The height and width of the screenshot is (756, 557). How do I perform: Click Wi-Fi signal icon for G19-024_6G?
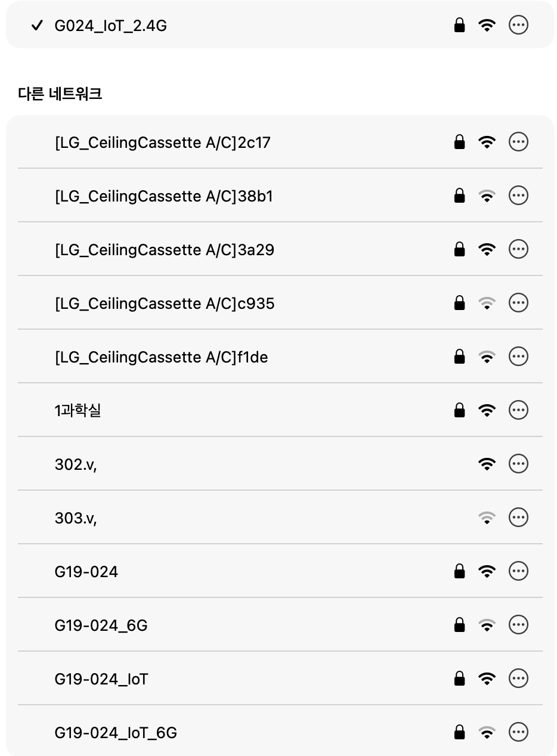pos(487,625)
